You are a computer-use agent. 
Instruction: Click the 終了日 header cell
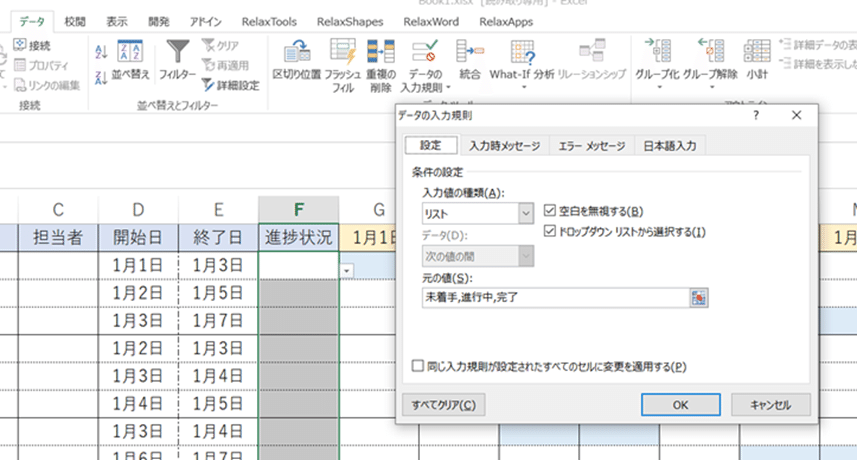pos(218,238)
